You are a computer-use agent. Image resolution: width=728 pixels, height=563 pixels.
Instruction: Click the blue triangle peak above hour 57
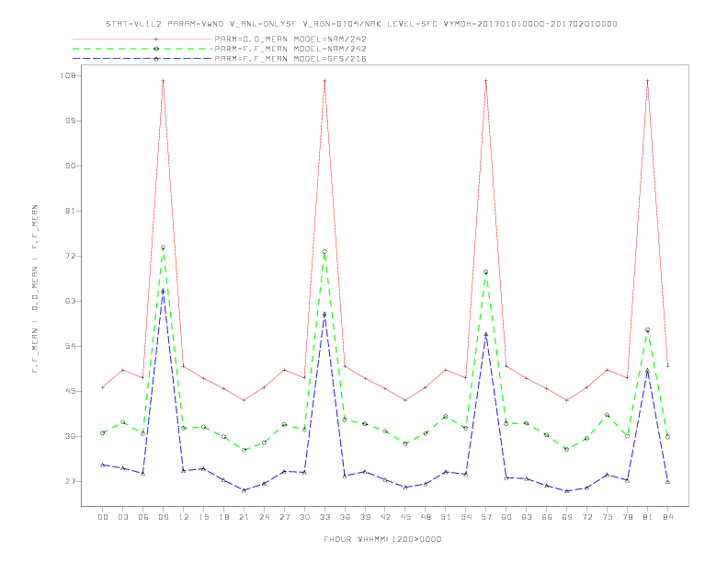pos(485,334)
